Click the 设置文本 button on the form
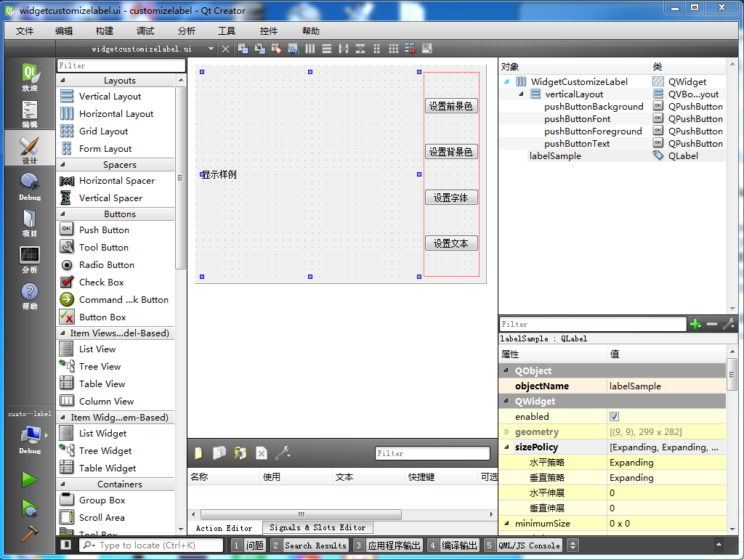The width and height of the screenshot is (744, 560). 451,243
